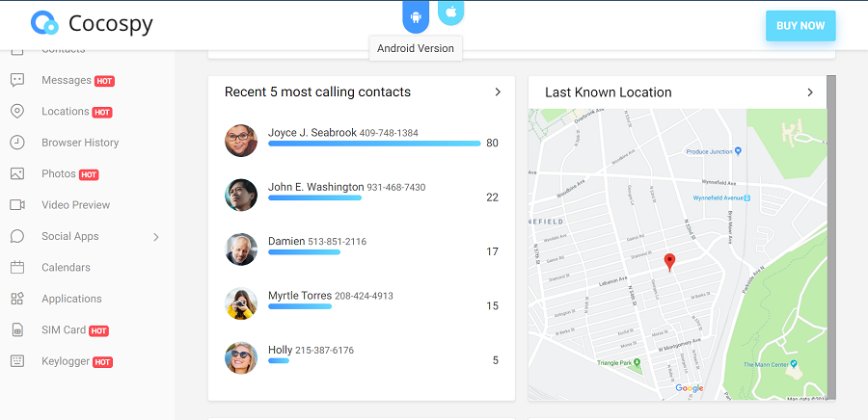This screenshot has width=868, height=420.
Task: Click the HOT badge next to Locations
Action: pyautogui.click(x=102, y=112)
